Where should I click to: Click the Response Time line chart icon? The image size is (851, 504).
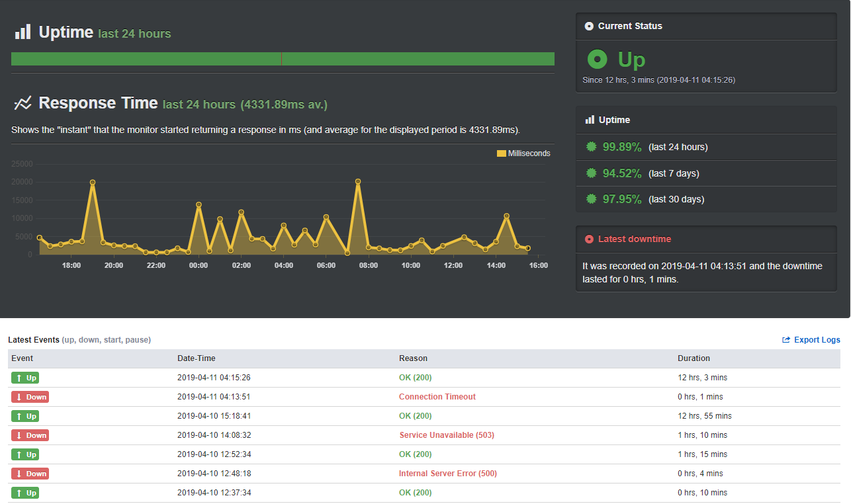(x=23, y=103)
